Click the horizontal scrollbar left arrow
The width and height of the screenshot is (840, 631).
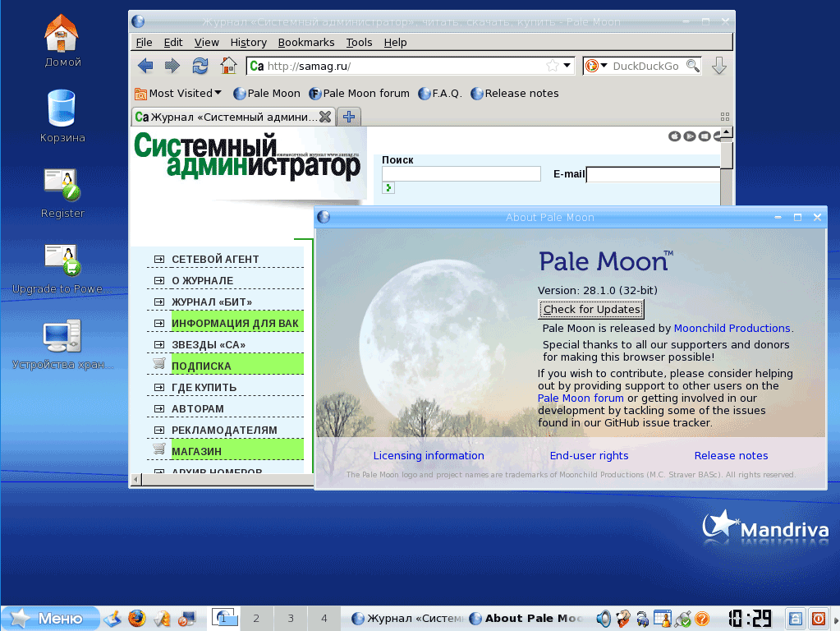[136, 479]
